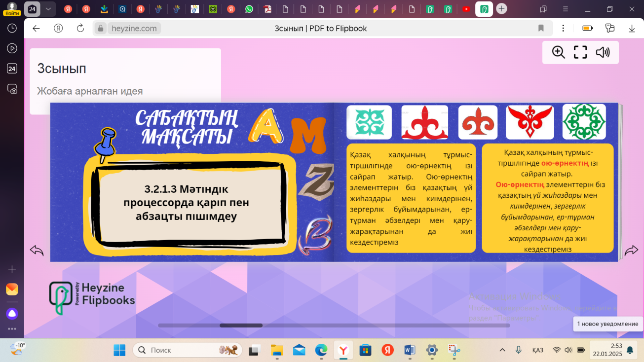Open the Windows Start menu

119,350
